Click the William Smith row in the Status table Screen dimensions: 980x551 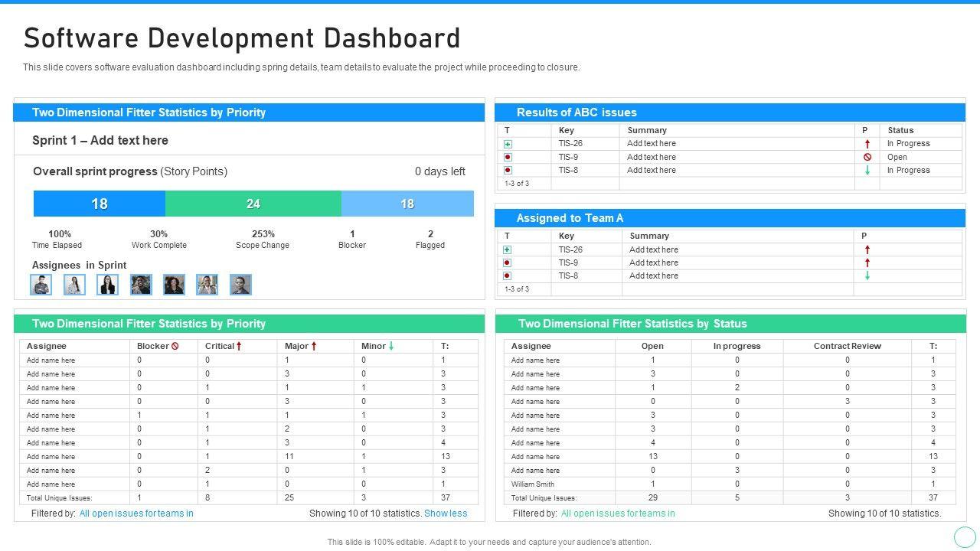(x=533, y=484)
